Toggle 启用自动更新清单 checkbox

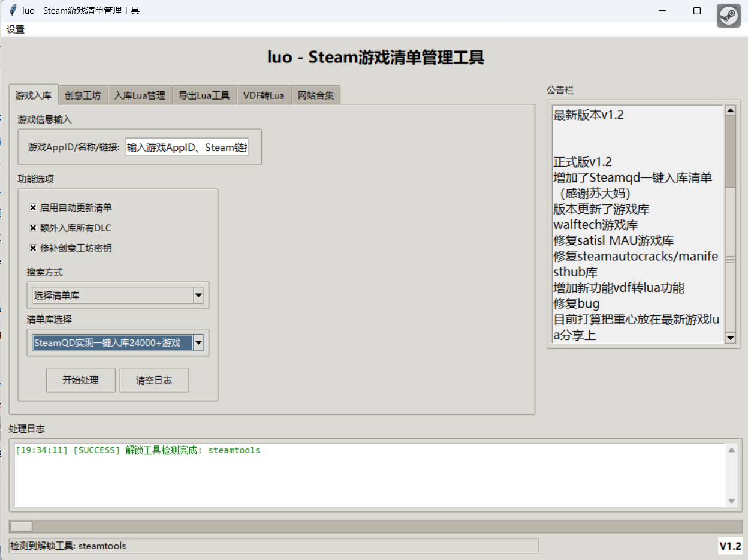[33, 207]
